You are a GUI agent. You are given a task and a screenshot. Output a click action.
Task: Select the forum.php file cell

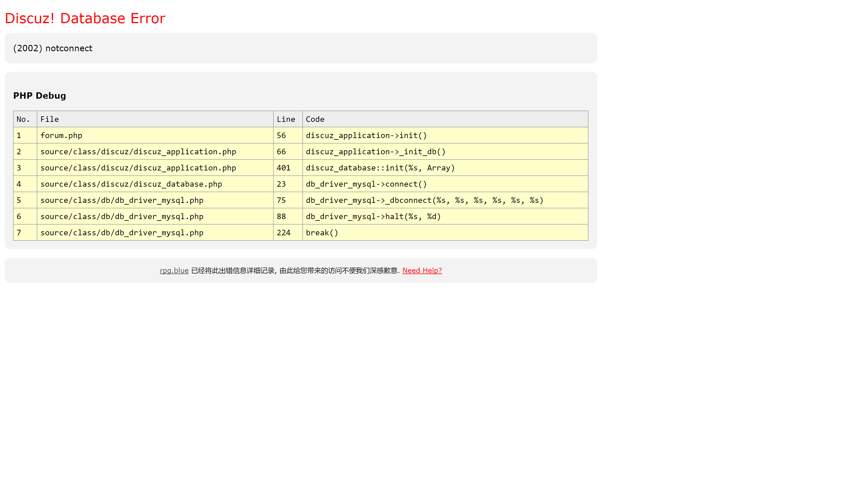[x=155, y=135]
